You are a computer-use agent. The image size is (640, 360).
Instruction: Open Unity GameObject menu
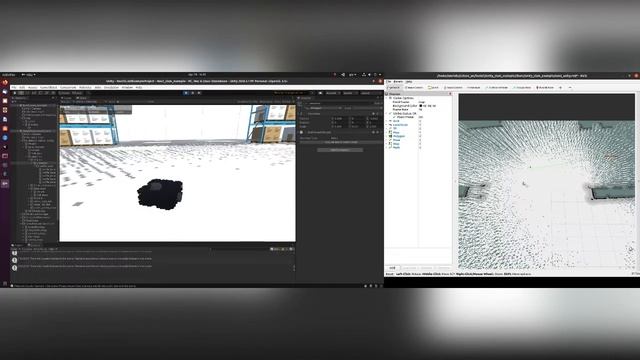click(49, 87)
